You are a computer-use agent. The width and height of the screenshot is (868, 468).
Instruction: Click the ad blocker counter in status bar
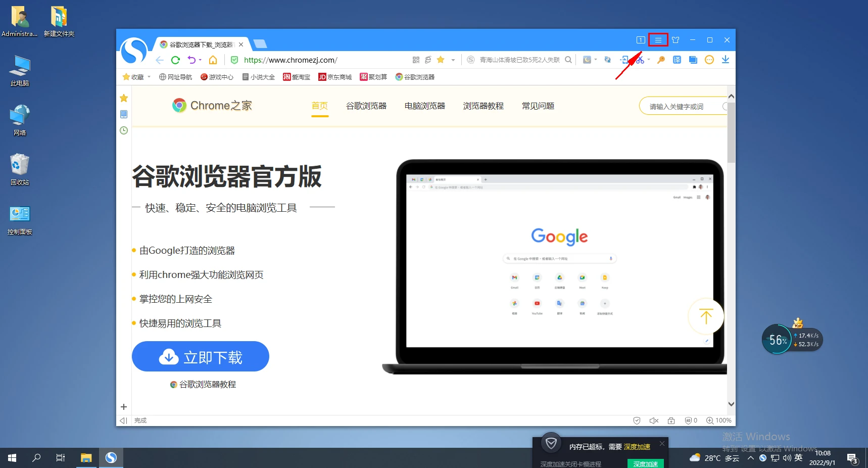691,420
